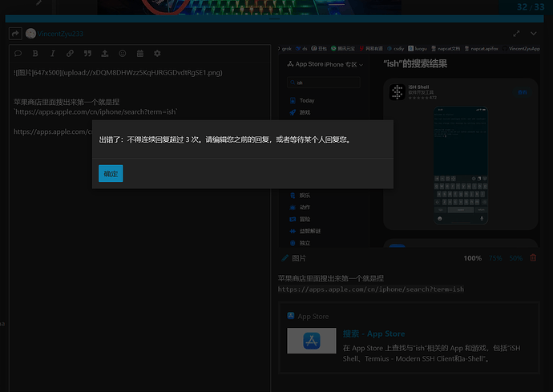
Task: Click the 32 / 33 post progress indicator
Action: (x=531, y=7)
